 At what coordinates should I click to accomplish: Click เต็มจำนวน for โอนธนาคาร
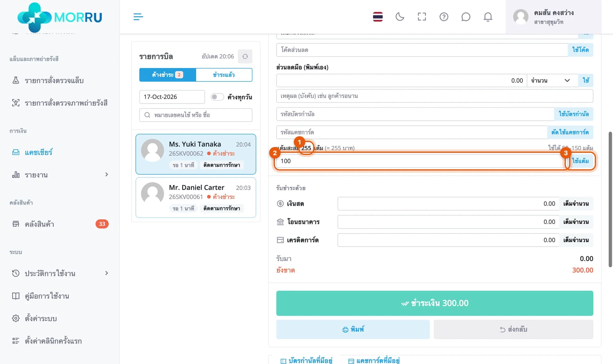pos(576,222)
